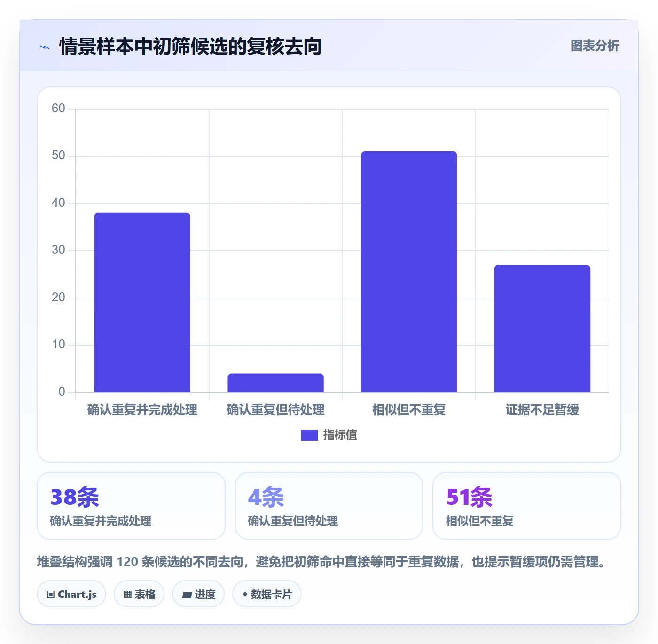Click the y-axis value 40
This screenshot has height=644, width=658.
coord(58,203)
